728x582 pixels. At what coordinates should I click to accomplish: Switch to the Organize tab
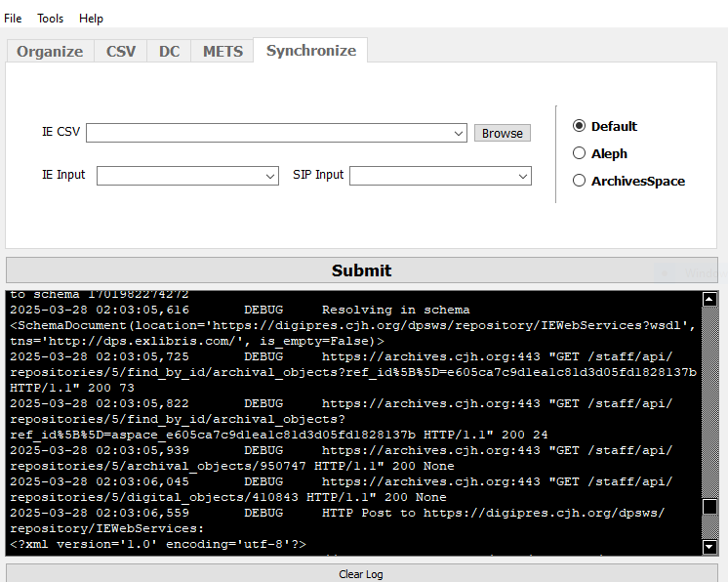50,52
